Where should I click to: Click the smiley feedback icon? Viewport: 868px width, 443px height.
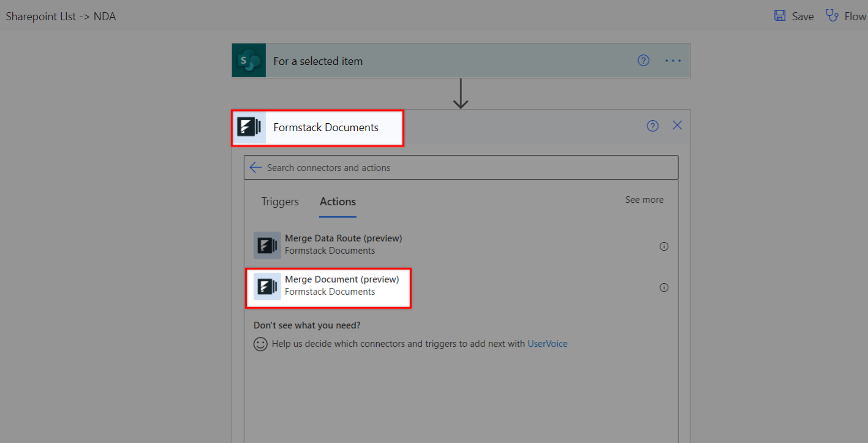click(260, 344)
